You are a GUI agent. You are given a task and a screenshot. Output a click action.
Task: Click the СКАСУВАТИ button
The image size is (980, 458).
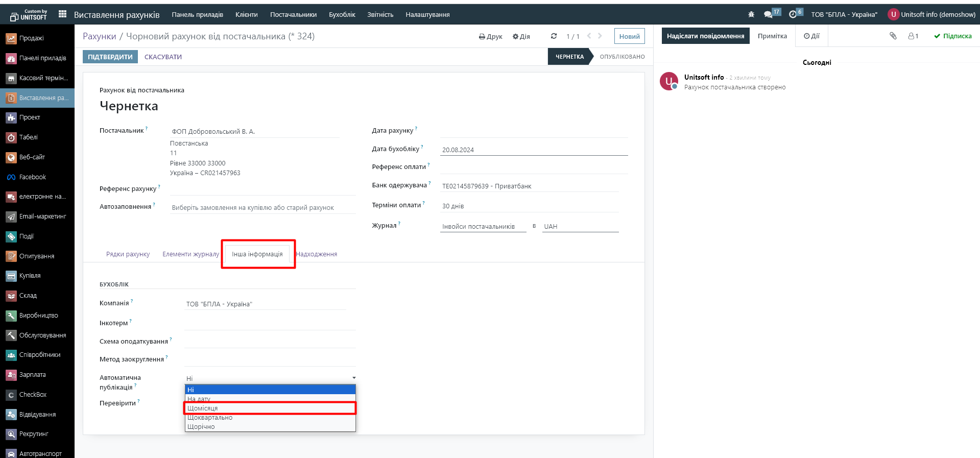(163, 57)
